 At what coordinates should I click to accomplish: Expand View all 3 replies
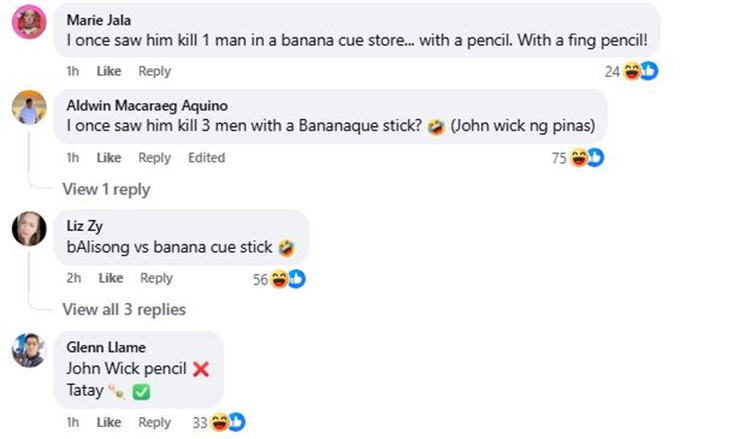pyautogui.click(x=124, y=309)
